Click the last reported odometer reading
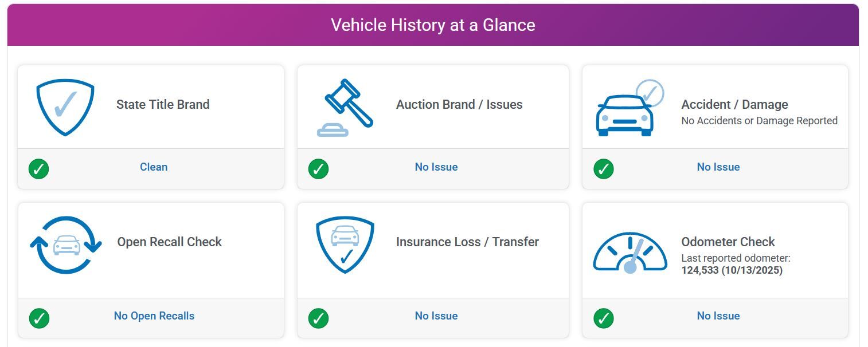This screenshot has height=347, width=868. (732, 270)
